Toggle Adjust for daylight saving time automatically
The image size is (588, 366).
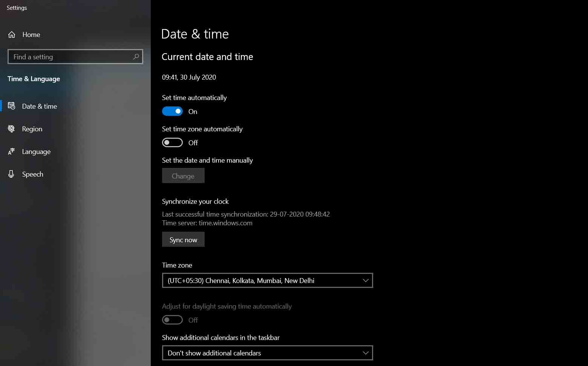pos(172,320)
